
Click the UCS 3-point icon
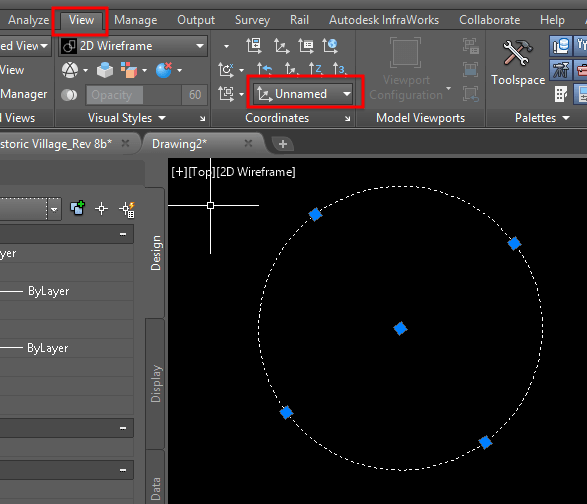click(x=339, y=69)
